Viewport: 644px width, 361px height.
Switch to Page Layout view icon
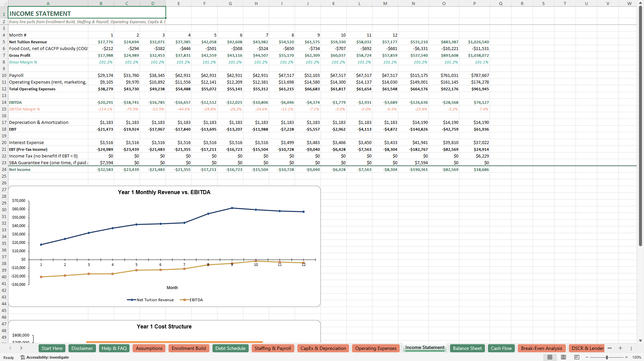click(563, 357)
